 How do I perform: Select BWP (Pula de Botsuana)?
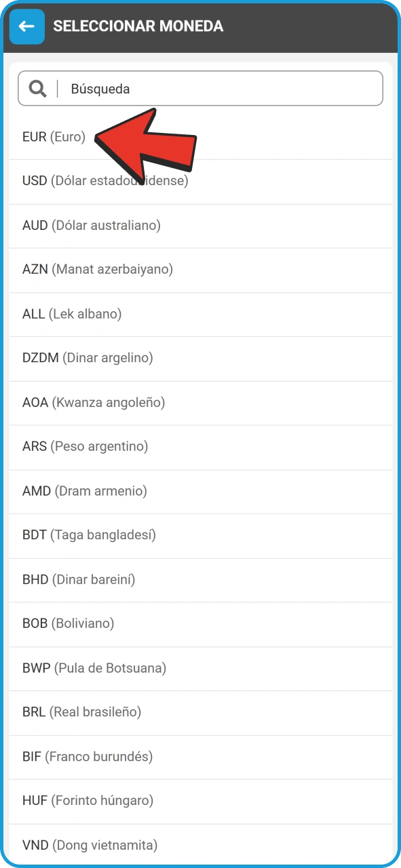click(x=200, y=669)
